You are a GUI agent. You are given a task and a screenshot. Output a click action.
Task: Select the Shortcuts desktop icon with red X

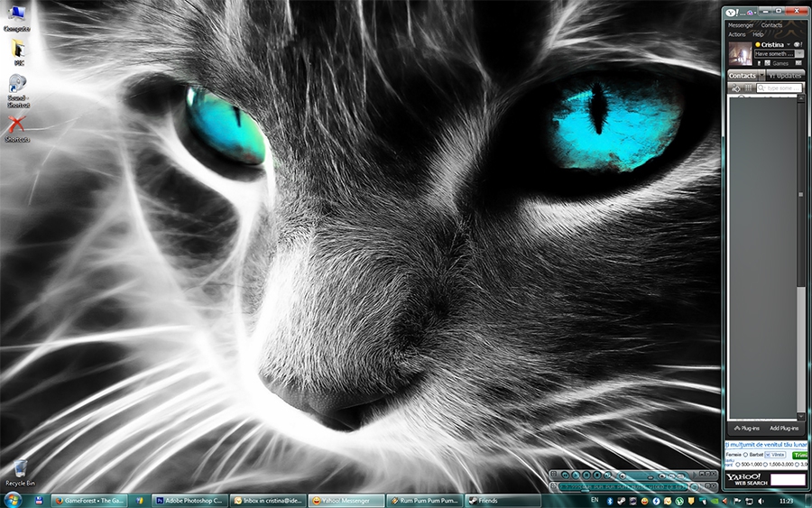(x=17, y=128)
